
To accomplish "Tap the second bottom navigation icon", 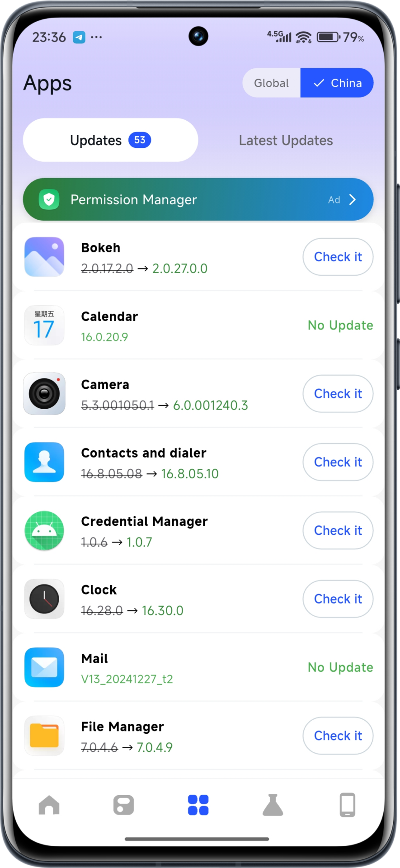I will [x=123, y=805].
